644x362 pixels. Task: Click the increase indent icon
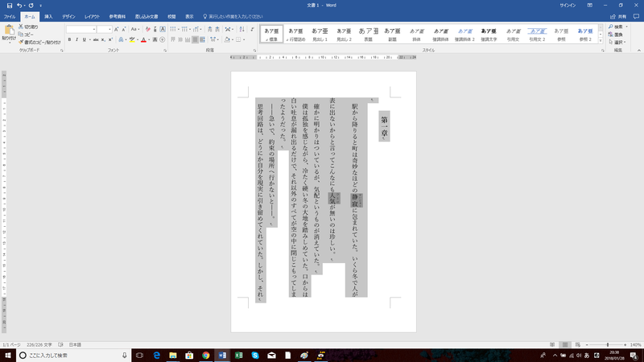coord(217,29)
